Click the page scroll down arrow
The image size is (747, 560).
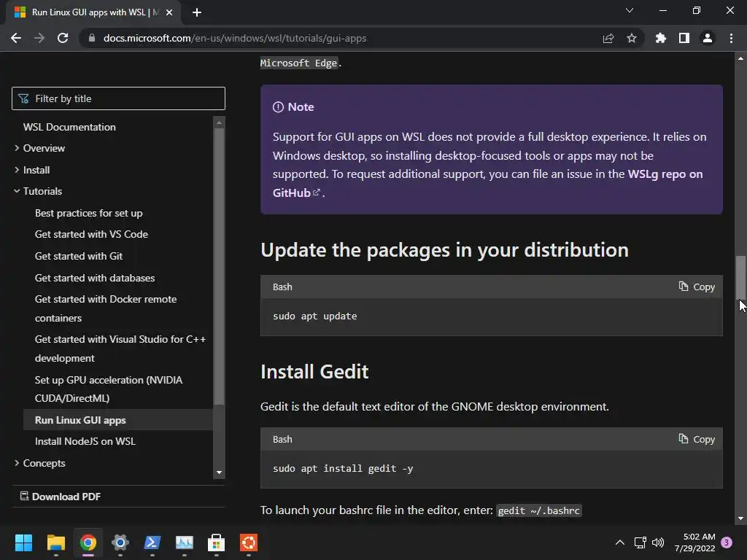[741, 518]
